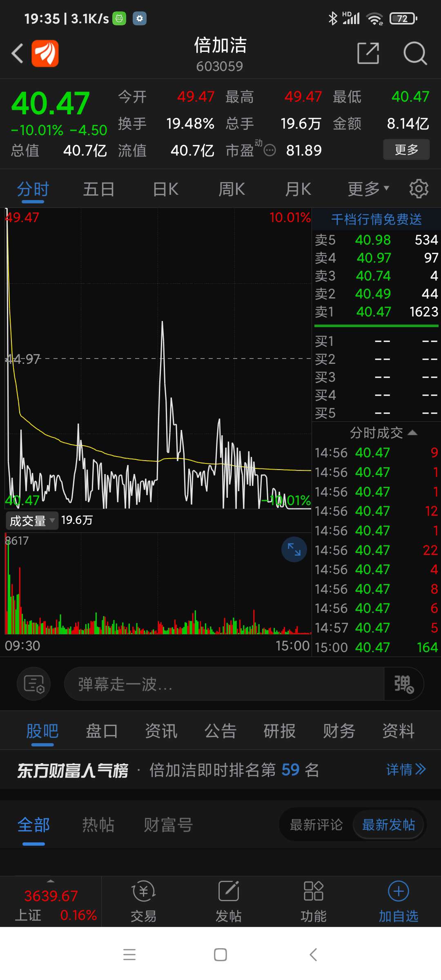This screenshot has width=441, height=980.
Task: Tap the 卖3 row at 40.74
Action: click(376, 276)
